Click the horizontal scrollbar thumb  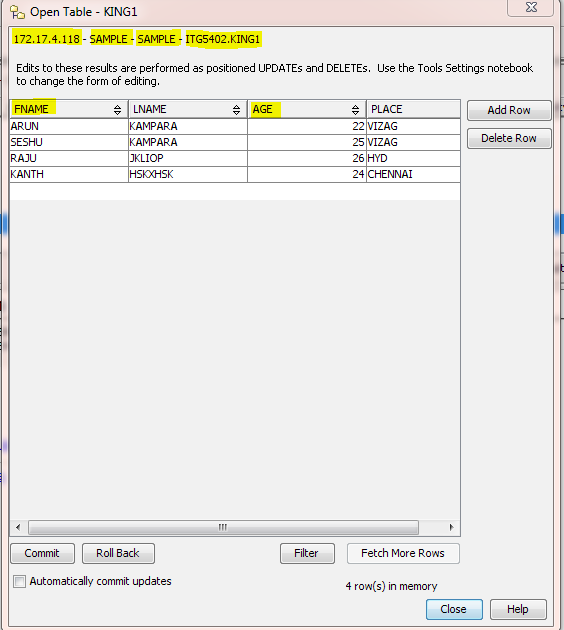point(223,527)
